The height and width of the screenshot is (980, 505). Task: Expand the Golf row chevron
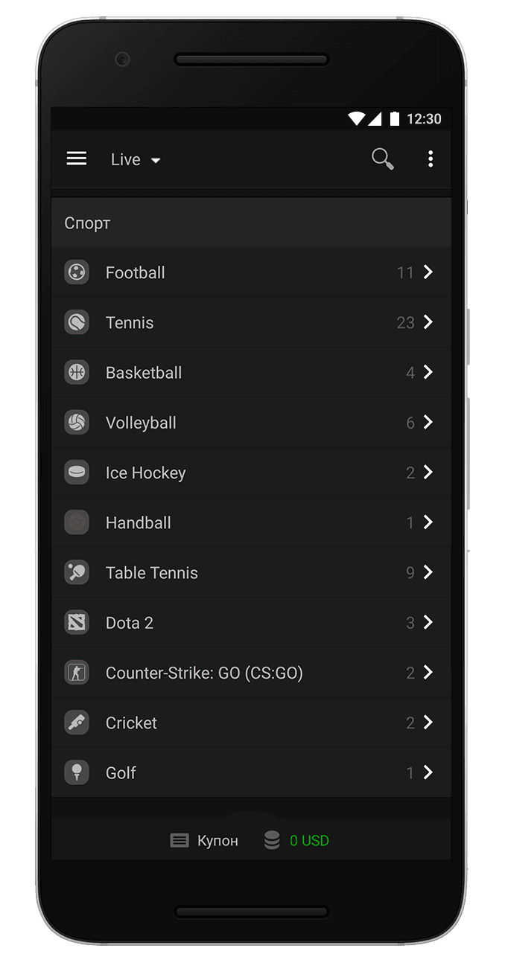click(428, 772)
